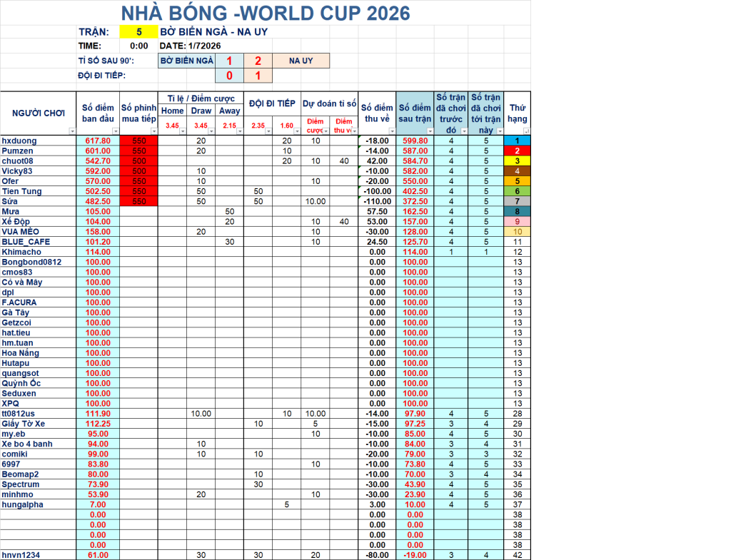Open the Số phỉnh mua tiếp filter arrow
Viewport: 731px width, 560px height.
click(154, 131)
